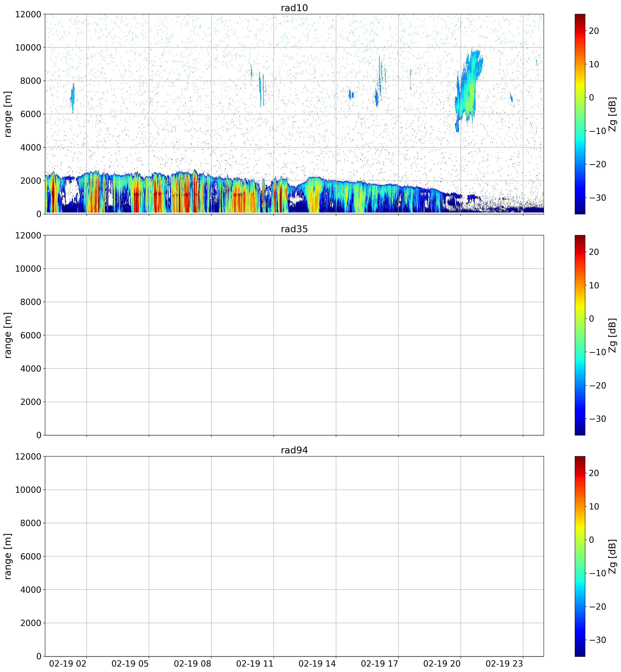The height and width of the screenshot is (672, 621).
Task: Click the rad94 Zg [dB] colorbar label
Action: 613,556
